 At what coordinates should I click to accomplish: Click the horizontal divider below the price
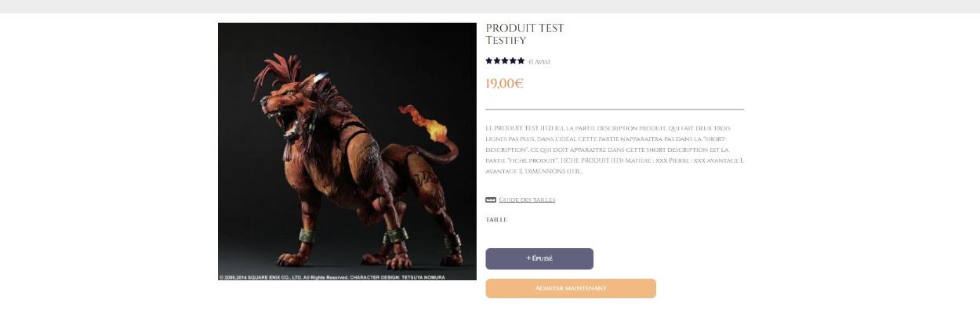point(615,109)
